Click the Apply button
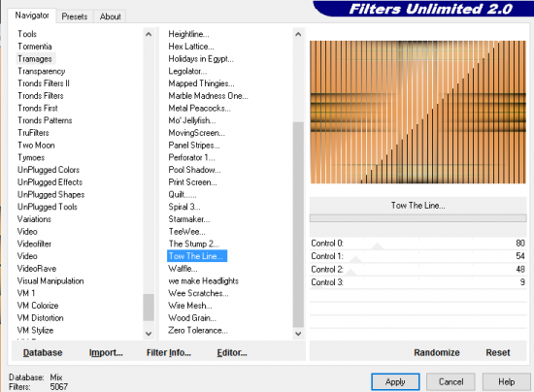This screenshot has height=392, width=534. click(395, 381)
